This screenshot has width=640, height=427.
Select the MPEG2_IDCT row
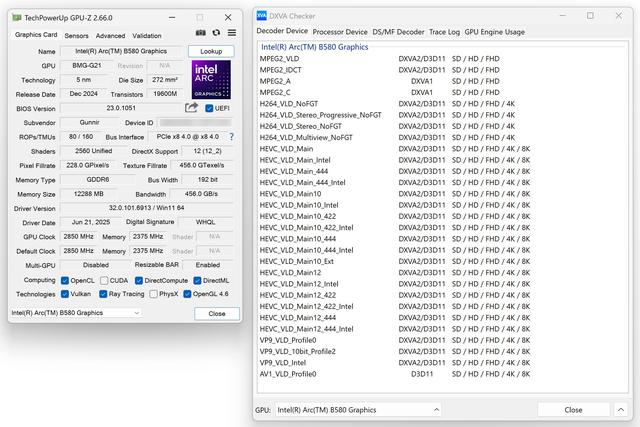pyautogui.click(x=442, y=70)
